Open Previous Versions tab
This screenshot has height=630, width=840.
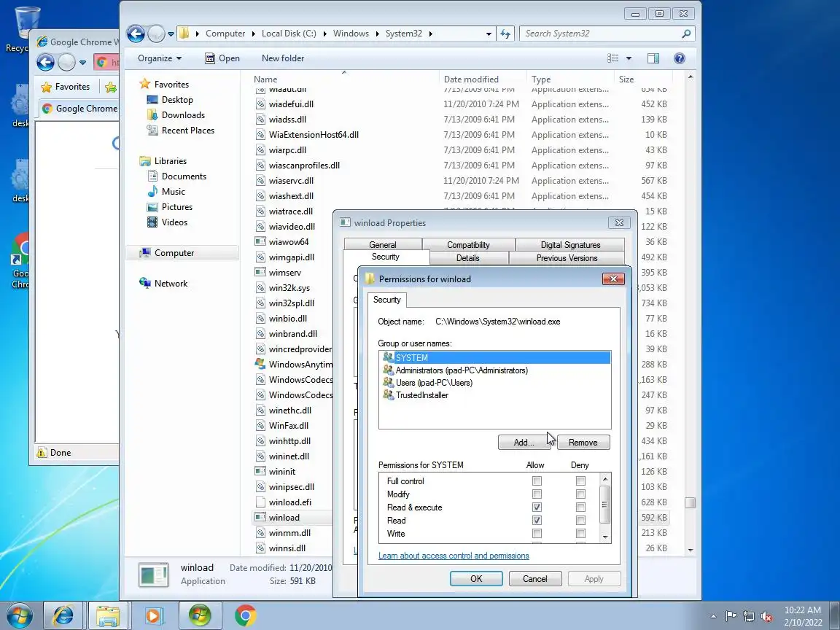click(567, 258)
